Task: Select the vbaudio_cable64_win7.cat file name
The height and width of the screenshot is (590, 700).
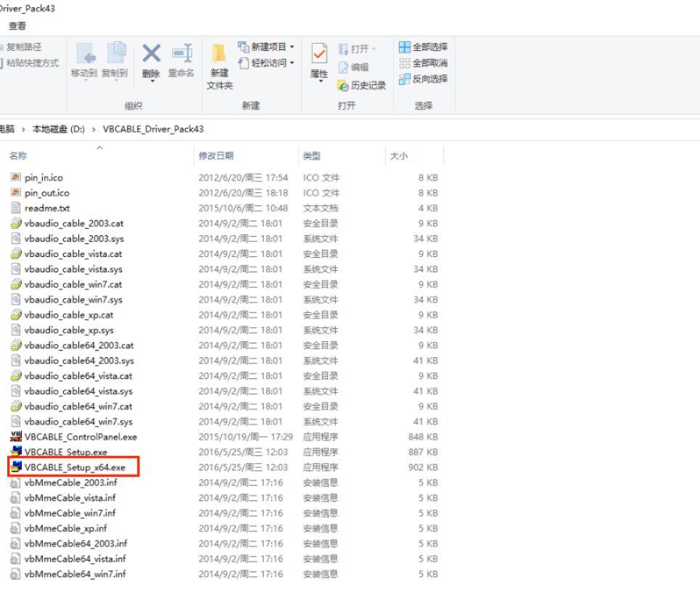Action: 78,406
